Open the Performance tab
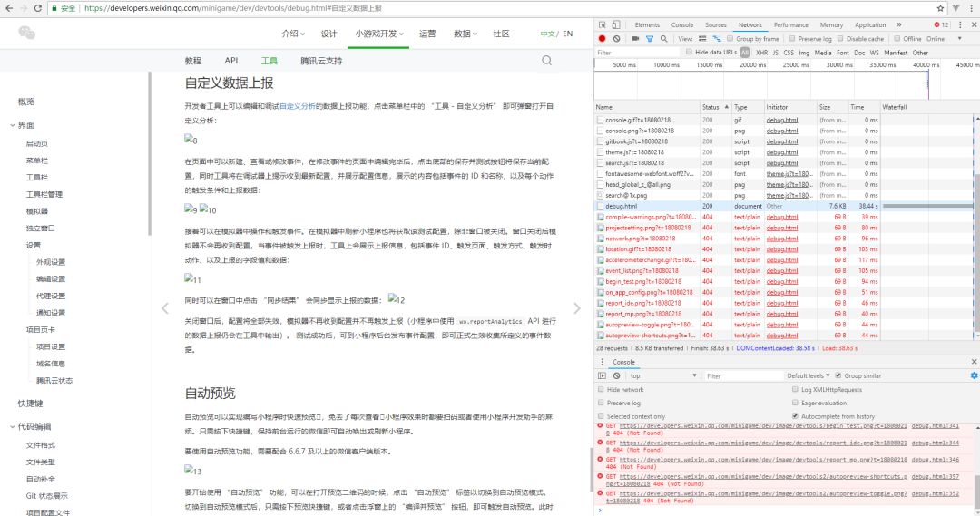Screen dimensions: 980x516 790,25
